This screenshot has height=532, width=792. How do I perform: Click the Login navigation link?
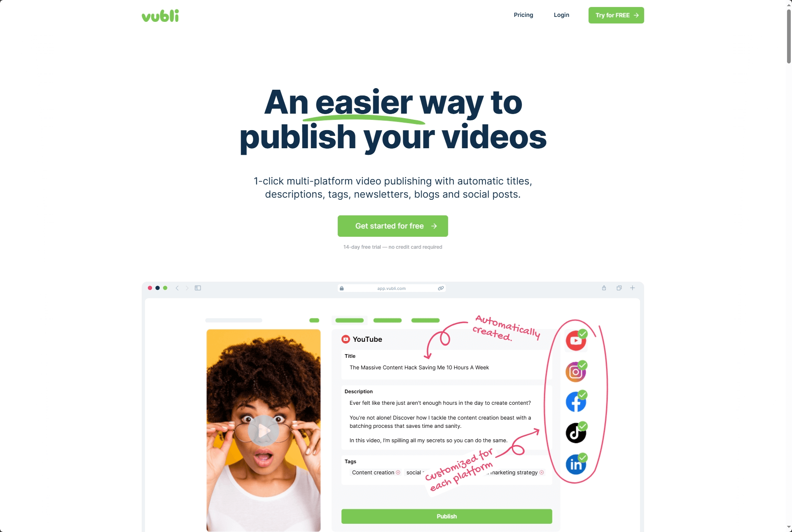click(562, 15)
